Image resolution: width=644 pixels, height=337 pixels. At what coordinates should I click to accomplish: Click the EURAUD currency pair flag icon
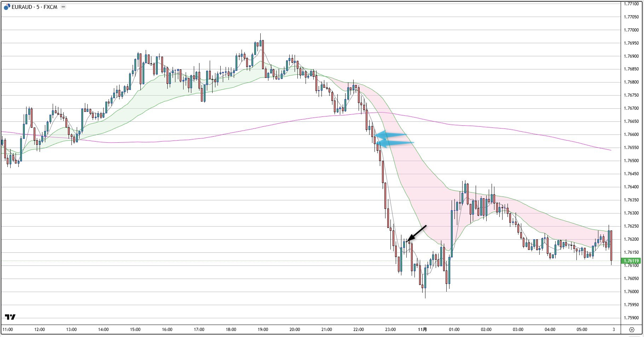pyautogui.click(x=7, y=7)
